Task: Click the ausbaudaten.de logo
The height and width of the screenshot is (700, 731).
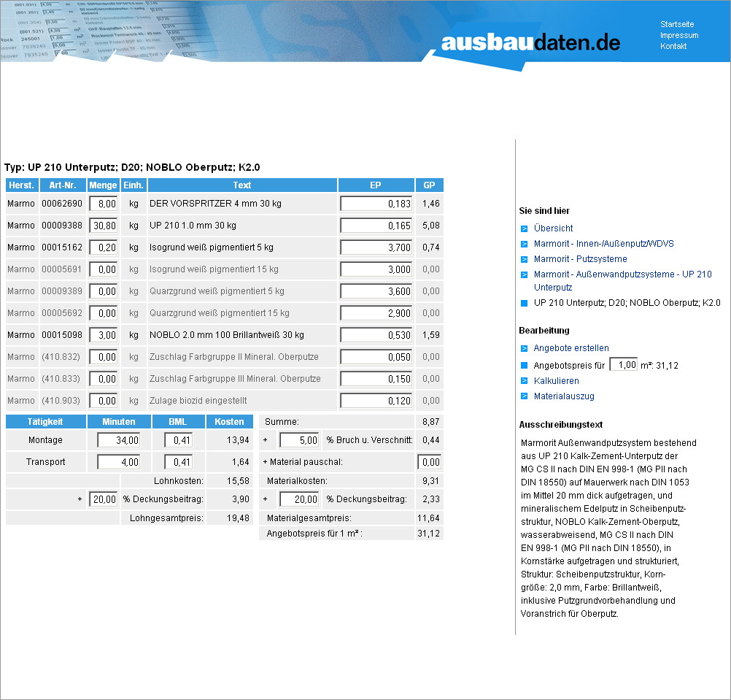Action: (530, 43)
